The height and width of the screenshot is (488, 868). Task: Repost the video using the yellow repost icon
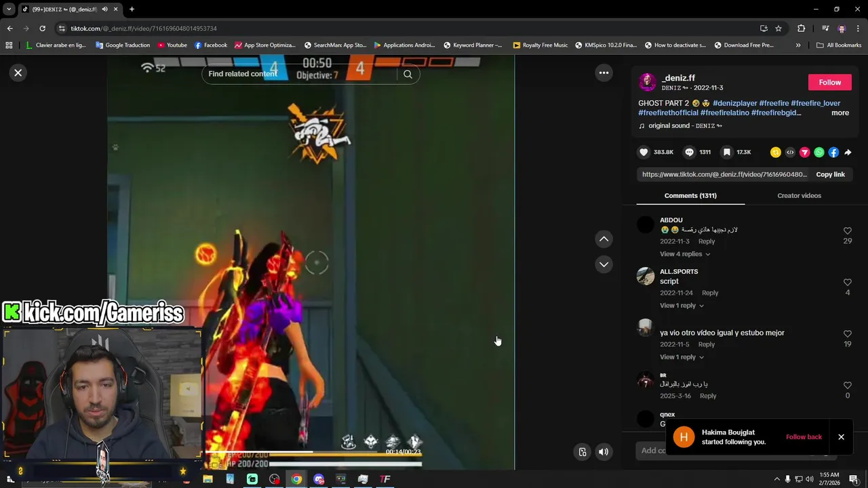776,152
